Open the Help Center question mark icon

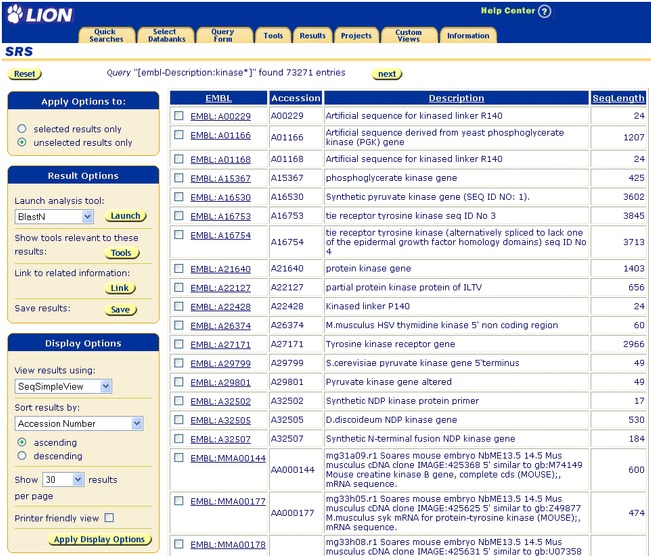click(x=544, y=11)
